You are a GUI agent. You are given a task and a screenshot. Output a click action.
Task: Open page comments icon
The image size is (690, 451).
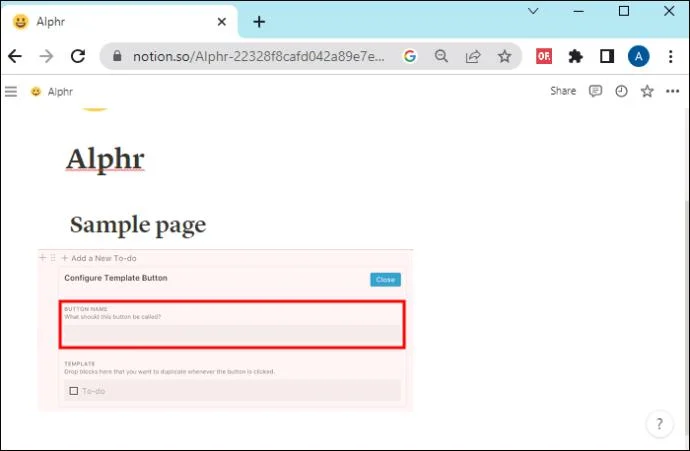click(595, 91)
